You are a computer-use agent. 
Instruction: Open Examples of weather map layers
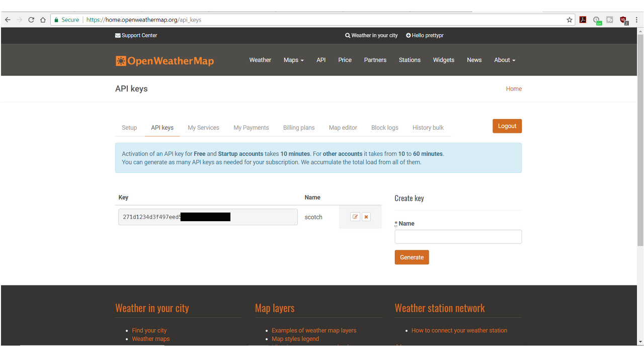coord(314,330)
